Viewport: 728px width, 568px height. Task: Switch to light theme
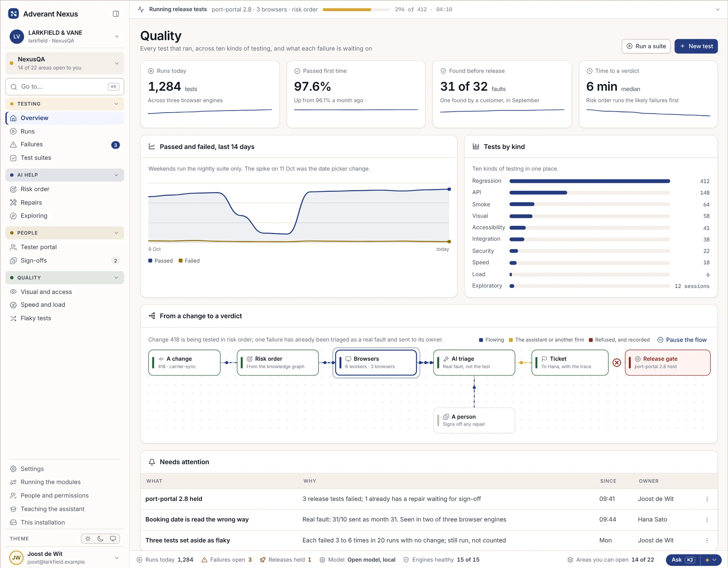88,539
